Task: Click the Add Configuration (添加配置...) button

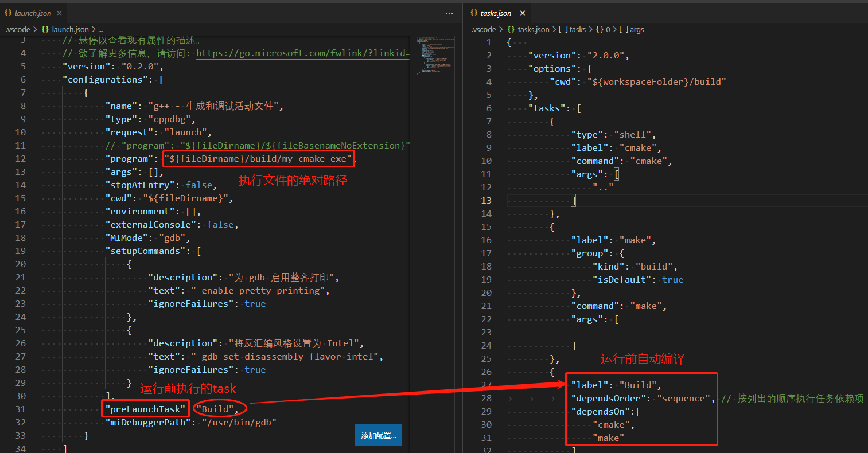Action: [x=379, y=435]
